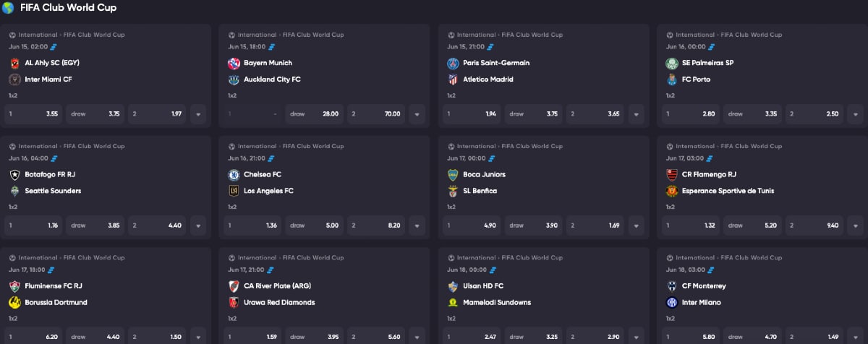Expand more markets for Al Ahly vs Inter Miami
The image size is (868, 344).
tap(198, 114)
